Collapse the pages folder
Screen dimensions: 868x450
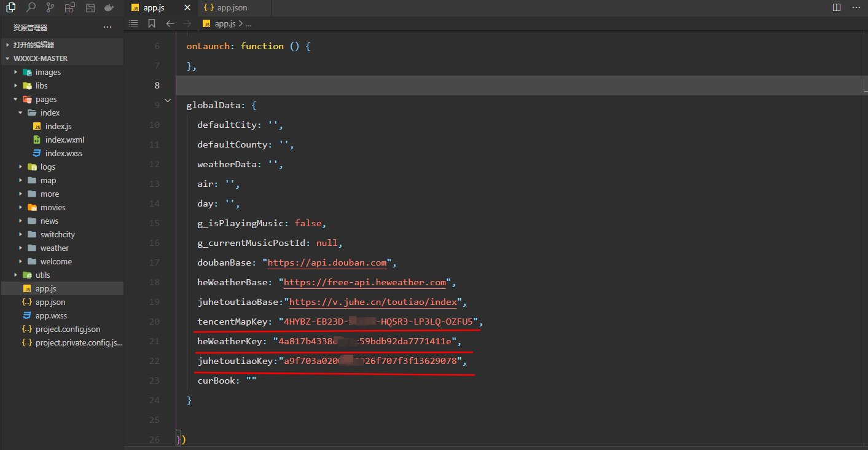61,99
